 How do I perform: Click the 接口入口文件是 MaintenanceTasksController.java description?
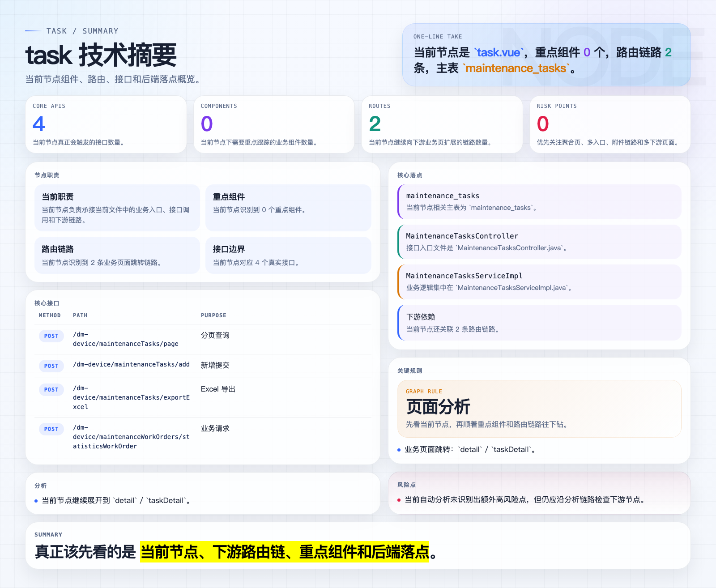(487, 248)
